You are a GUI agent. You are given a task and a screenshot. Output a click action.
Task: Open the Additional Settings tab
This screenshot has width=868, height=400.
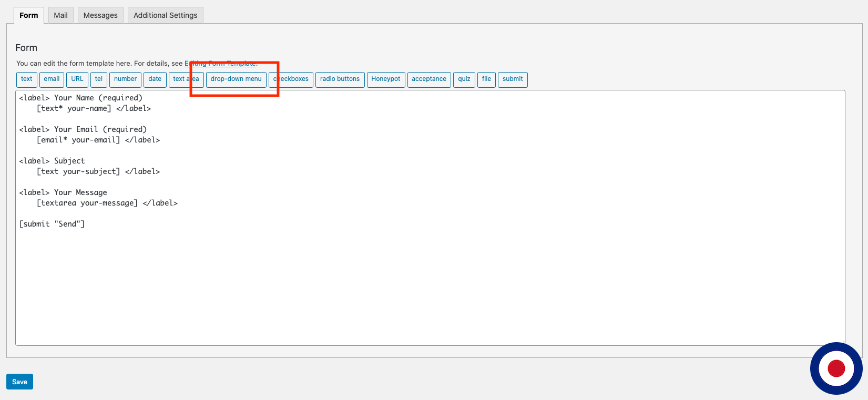(166, 15)
